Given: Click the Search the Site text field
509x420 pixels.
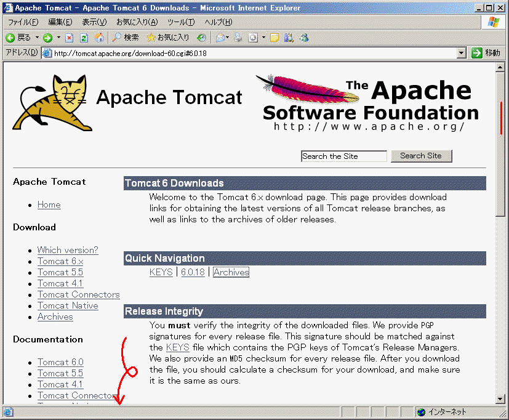Looking at the screenshot, I should [x=343, y=156].
